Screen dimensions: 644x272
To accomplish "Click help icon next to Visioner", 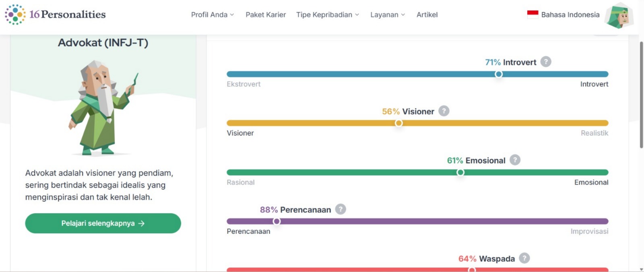I will [444, 111].
